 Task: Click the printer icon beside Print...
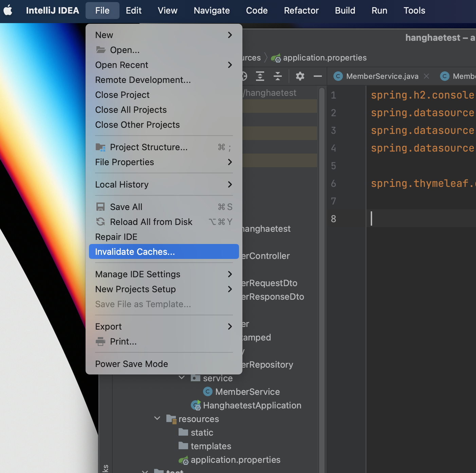100,341
